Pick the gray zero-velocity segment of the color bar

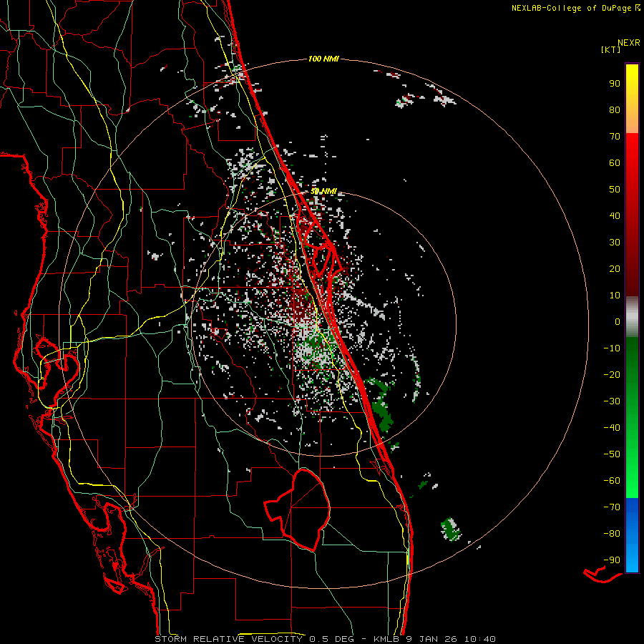point(632,317)
